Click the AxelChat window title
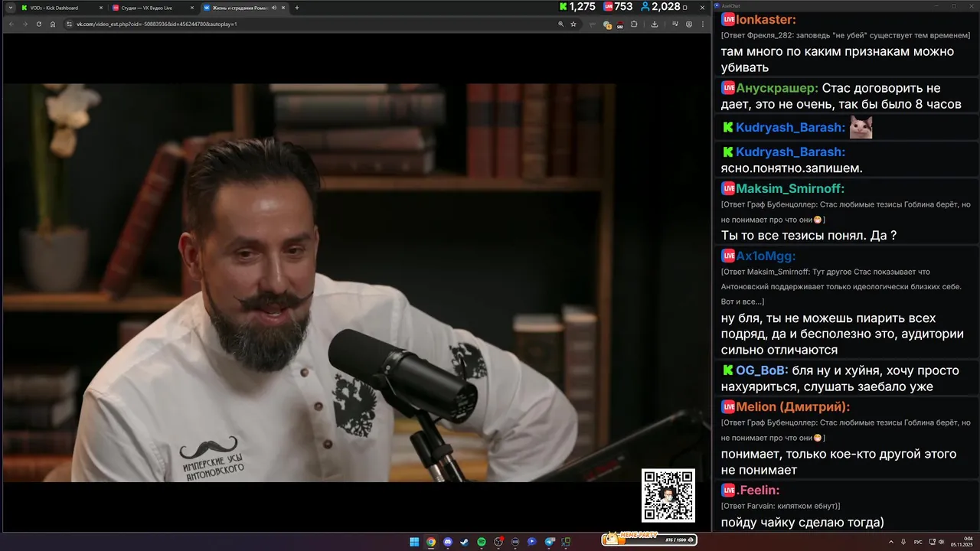Screen dimensions: 980x551 733,5
